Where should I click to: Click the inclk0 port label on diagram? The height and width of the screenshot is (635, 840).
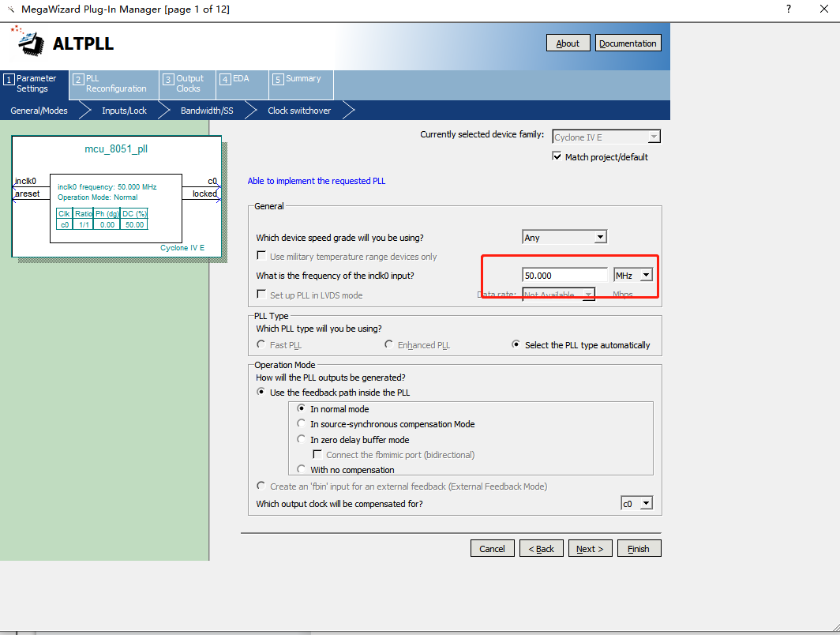26,181
